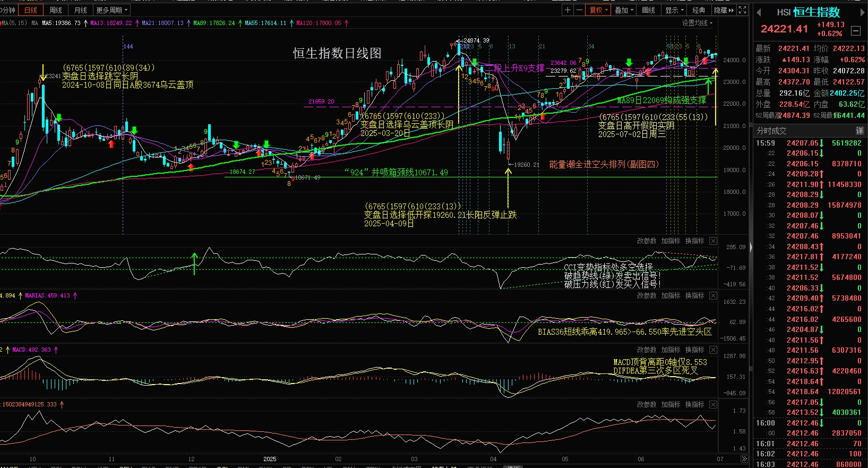Click the MA55:17614.11 legend value
The width and height of the screenshot is (868, 468).
265,23
